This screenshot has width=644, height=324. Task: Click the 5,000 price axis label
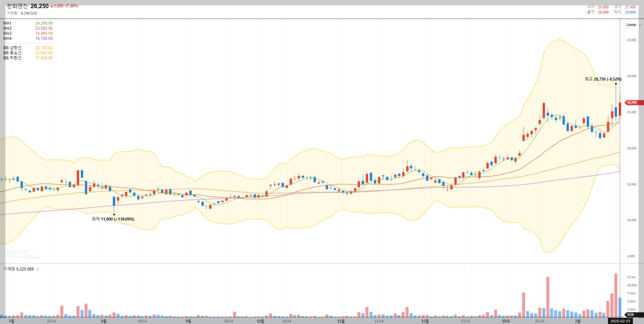(631, 257)
